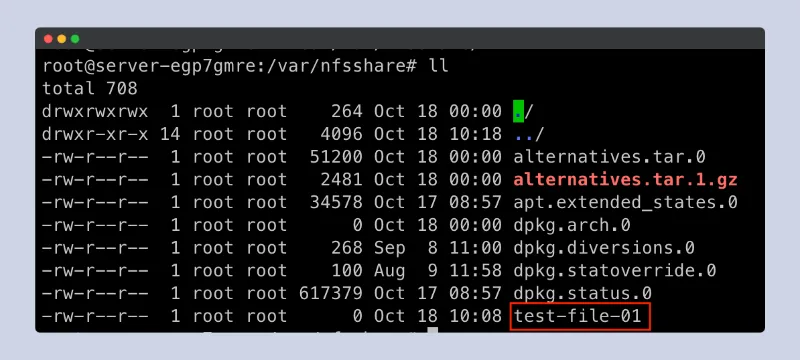
Task: Click the green maximize window button
Action: click(x=75, y=39)
